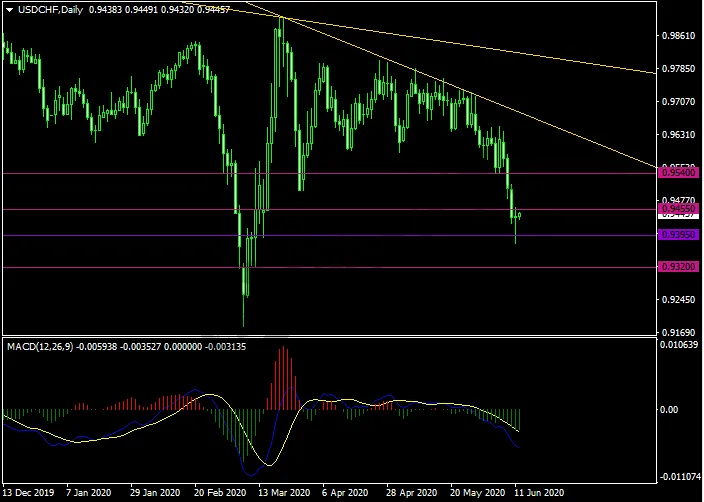Image resolution: width=704 pixels, height=502 pixels.
Task: Click the 0.96310 price axis value
Action: 678,134
